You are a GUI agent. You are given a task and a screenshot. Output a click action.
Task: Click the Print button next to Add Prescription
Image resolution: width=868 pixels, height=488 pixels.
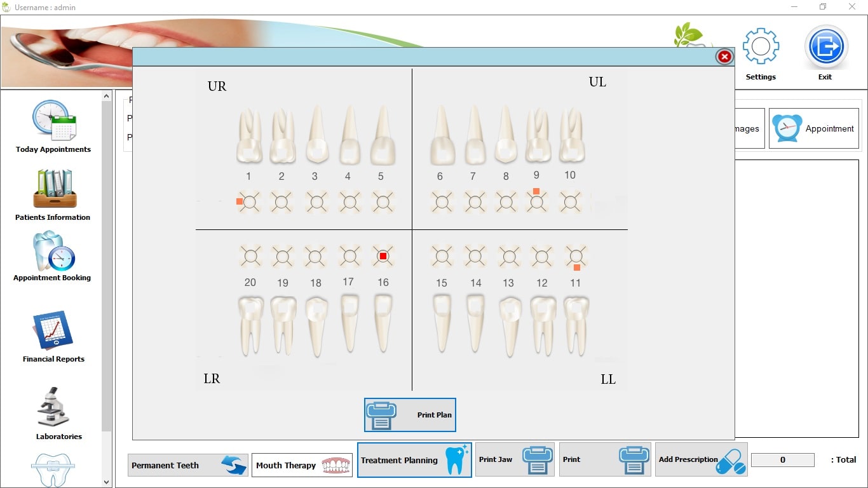(604, 459)
